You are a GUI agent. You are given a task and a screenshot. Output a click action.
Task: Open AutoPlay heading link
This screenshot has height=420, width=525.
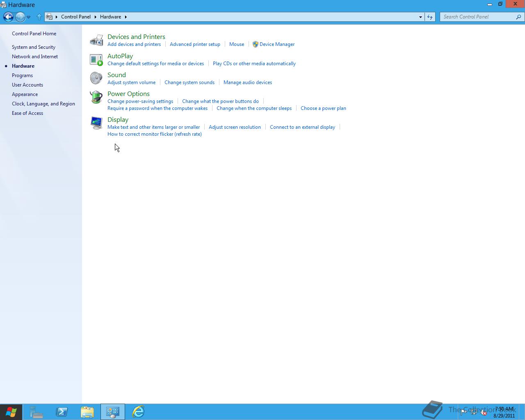[x=120, y=56]
